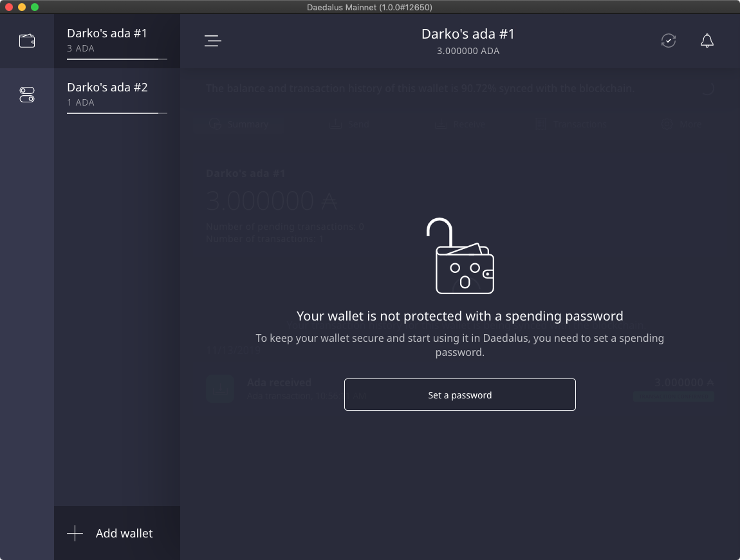
Task: Click the unlocked wallet illustration
Action: [x=460, y=256]
